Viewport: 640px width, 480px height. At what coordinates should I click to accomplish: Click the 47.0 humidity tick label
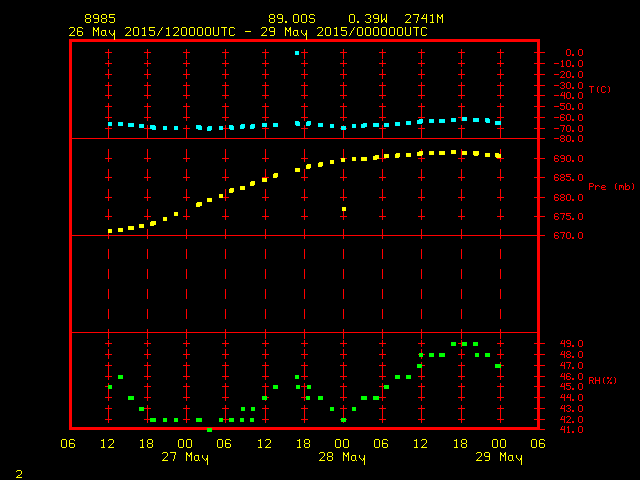[571, 366]
